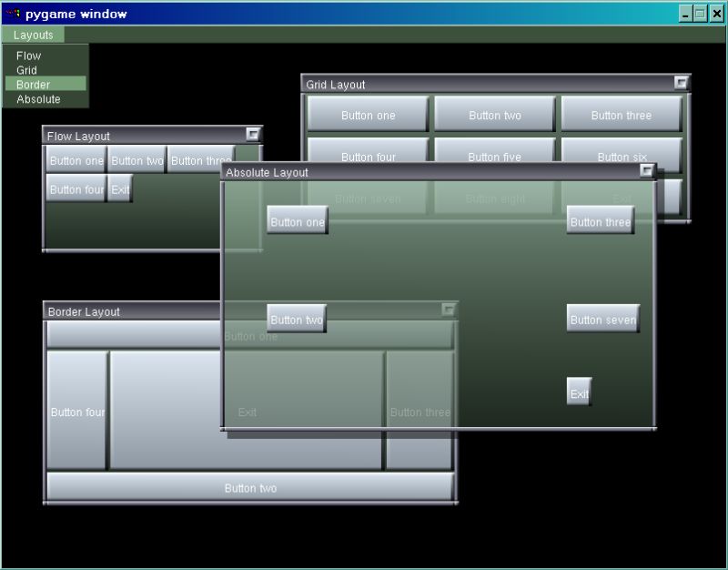Select Grid from the Layouts menu
This screenshot has height=570, width=728.
pyautogui.click(x=31, y=70)
